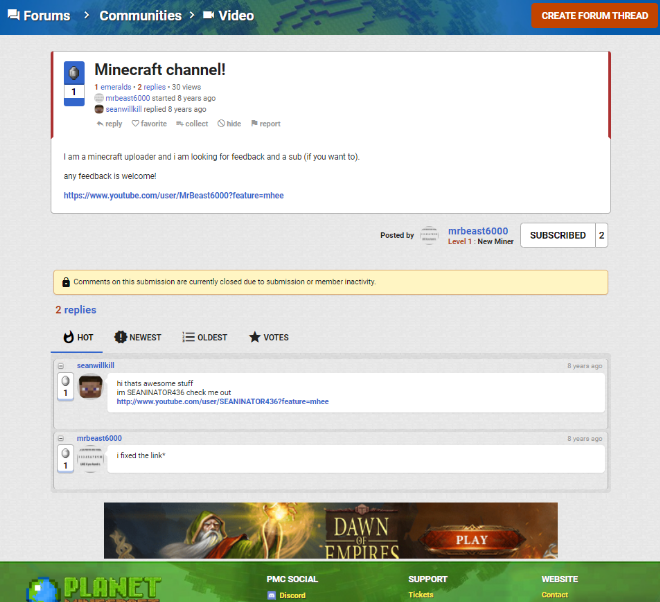This screenshot has height=602, width=660.
Task: Open the Communities breadcrumb in the header
Action: click(140, 15)
